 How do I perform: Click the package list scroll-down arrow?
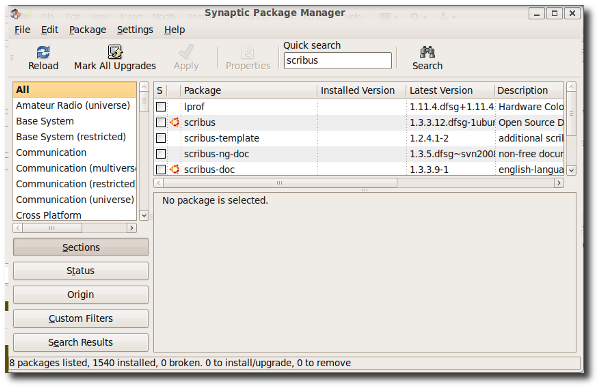click(x=571, y=170)
